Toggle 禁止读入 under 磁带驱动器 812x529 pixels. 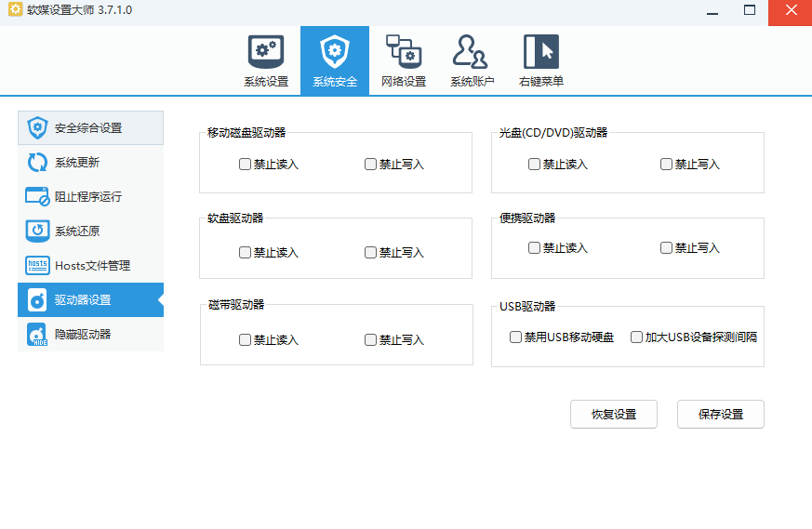click(x=245, y=340)
